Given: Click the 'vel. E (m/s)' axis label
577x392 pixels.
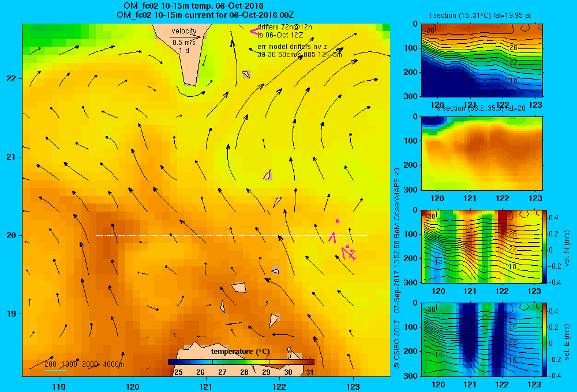Looking at the screenshot, I should pos(567,342).
